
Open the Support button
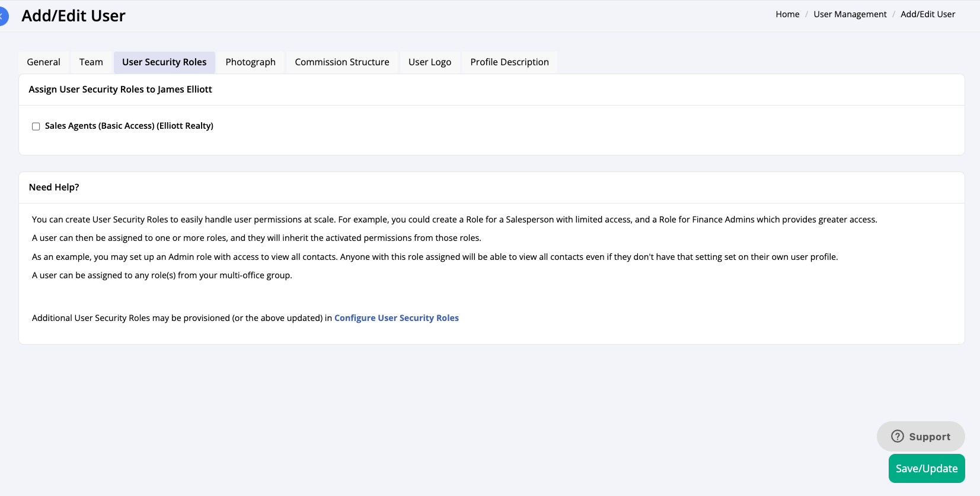coord(921,437)
